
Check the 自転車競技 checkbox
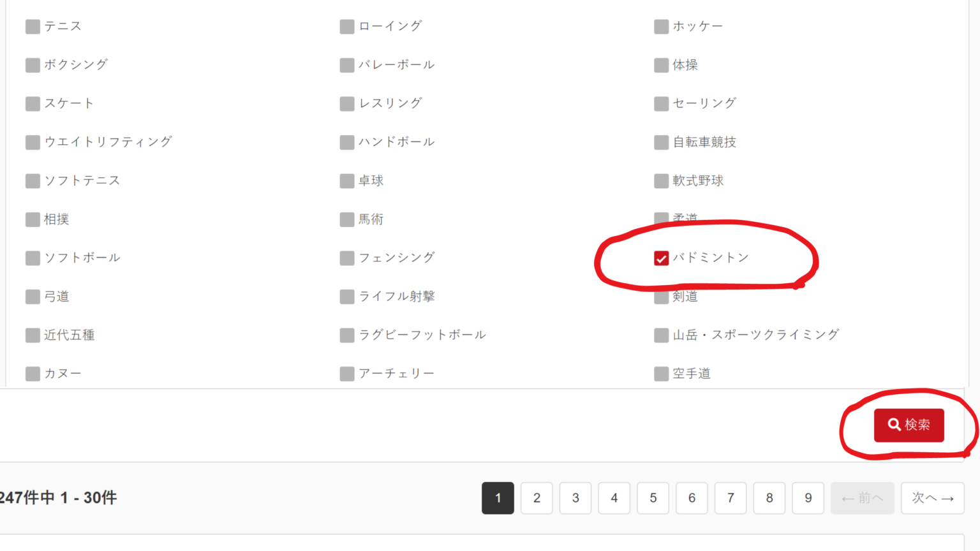[661, 142]
